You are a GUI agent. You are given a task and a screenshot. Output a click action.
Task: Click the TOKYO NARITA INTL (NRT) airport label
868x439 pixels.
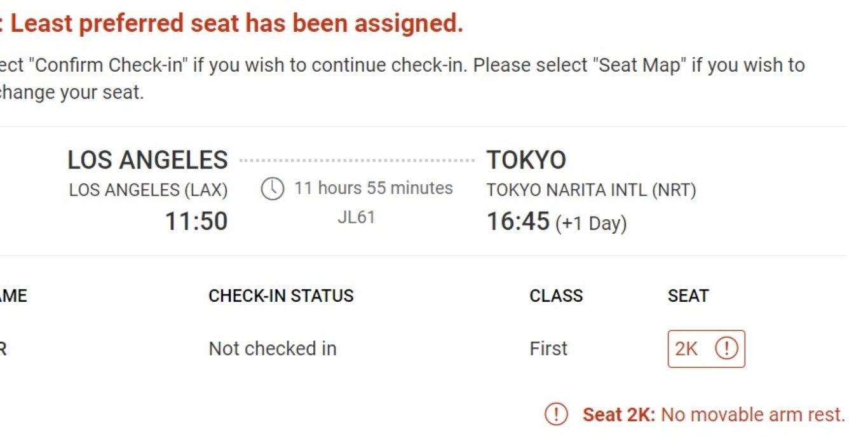click(x=592, y=190)
